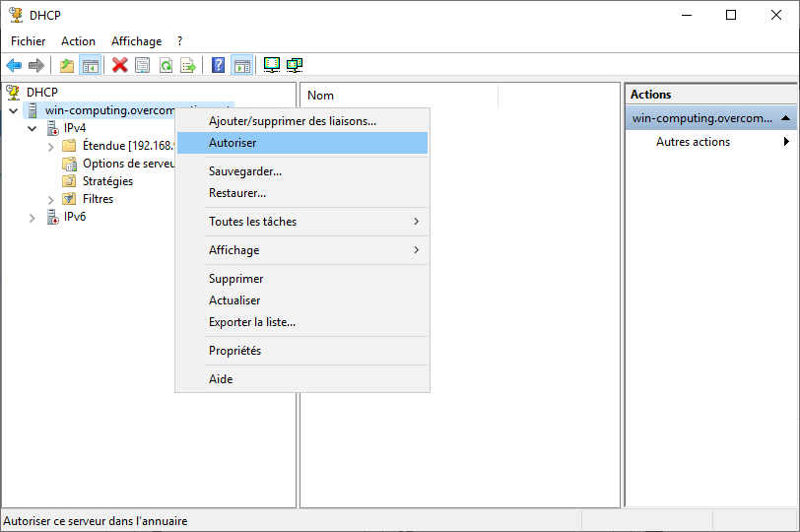Select Autoriser in the context menu

233,143
